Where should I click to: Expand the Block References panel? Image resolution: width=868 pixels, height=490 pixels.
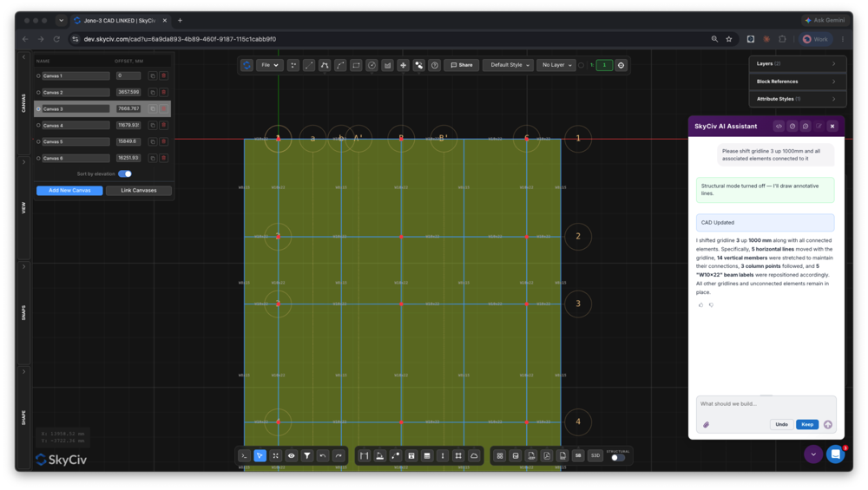(797, 82)
